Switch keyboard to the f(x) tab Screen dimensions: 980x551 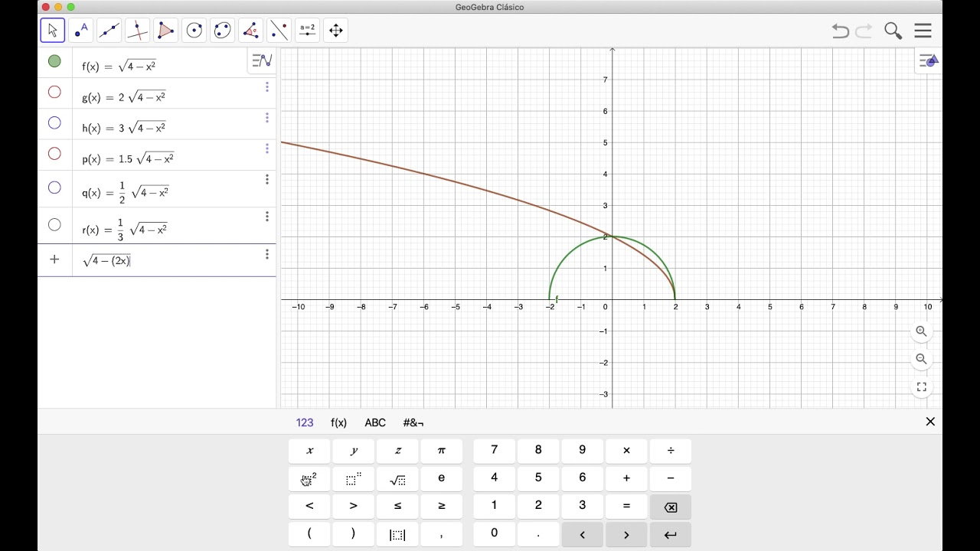[x=338, y=422]
